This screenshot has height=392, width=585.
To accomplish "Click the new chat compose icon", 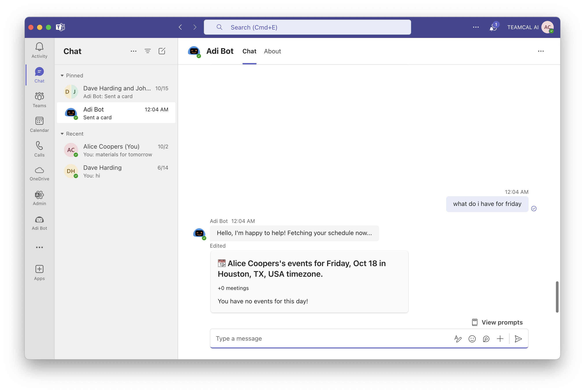I will click(162, 51).
